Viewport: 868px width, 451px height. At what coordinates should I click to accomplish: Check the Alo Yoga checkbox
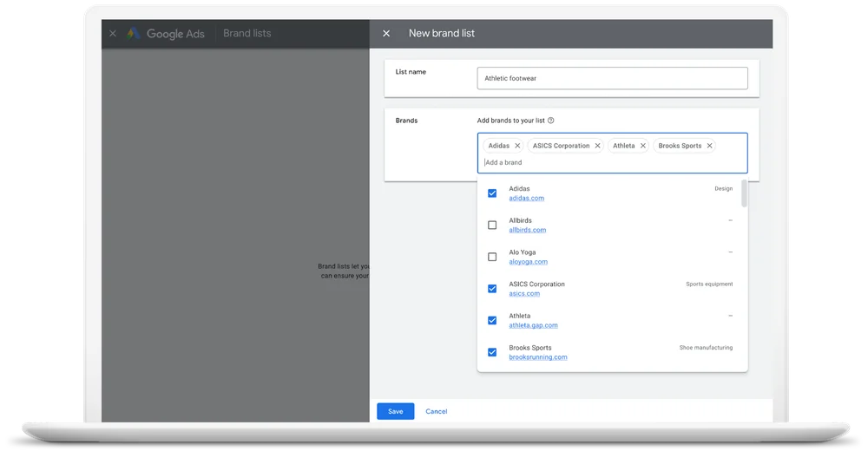[x=492, y=257]
